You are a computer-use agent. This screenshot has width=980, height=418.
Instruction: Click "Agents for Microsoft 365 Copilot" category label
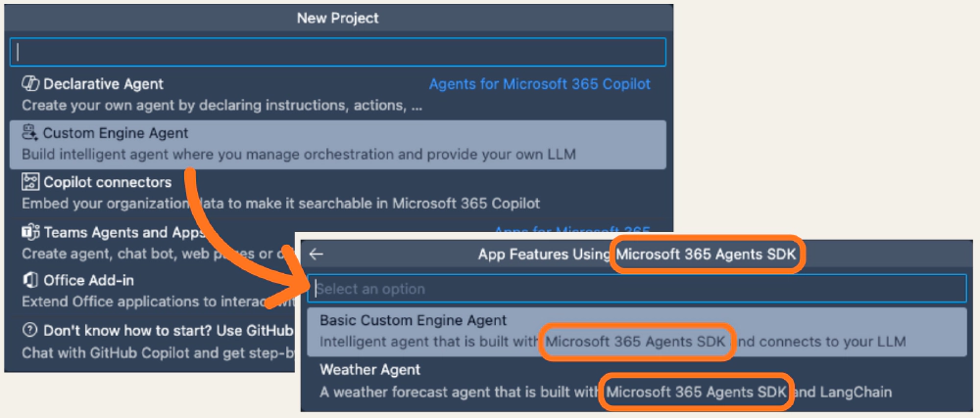(x=539, y=84)
